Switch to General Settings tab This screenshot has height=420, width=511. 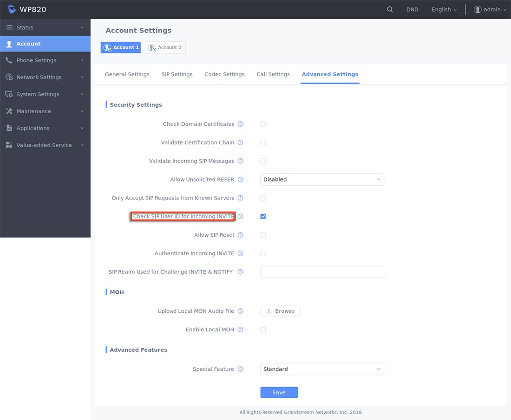tap(127, 74)
